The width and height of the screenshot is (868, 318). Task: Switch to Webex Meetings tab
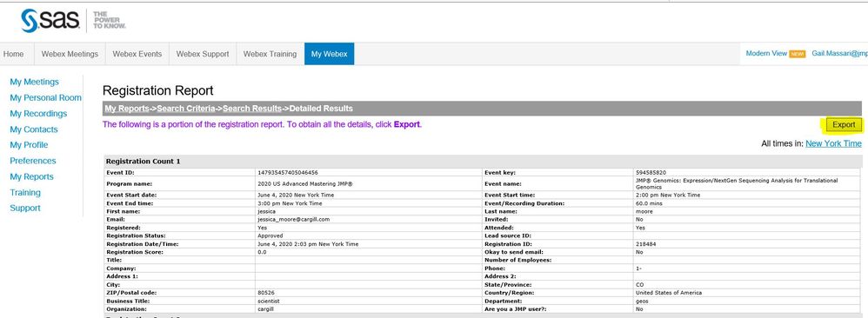(x=70, y=54)
